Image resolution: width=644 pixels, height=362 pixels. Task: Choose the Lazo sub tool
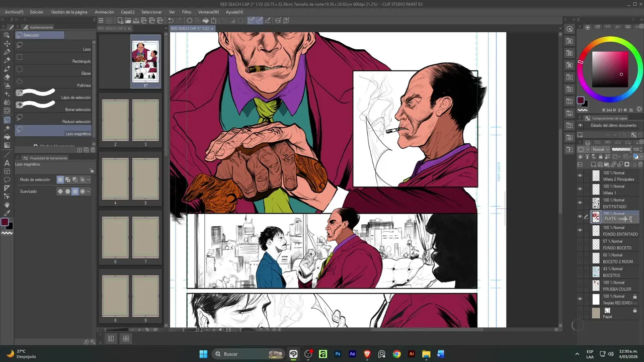pos(53,45)
